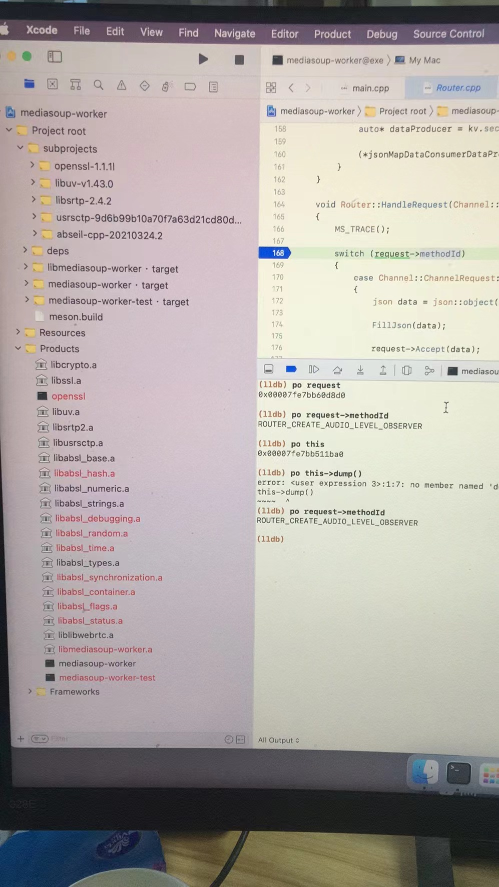Switch to the main.cpp tab

367,88
